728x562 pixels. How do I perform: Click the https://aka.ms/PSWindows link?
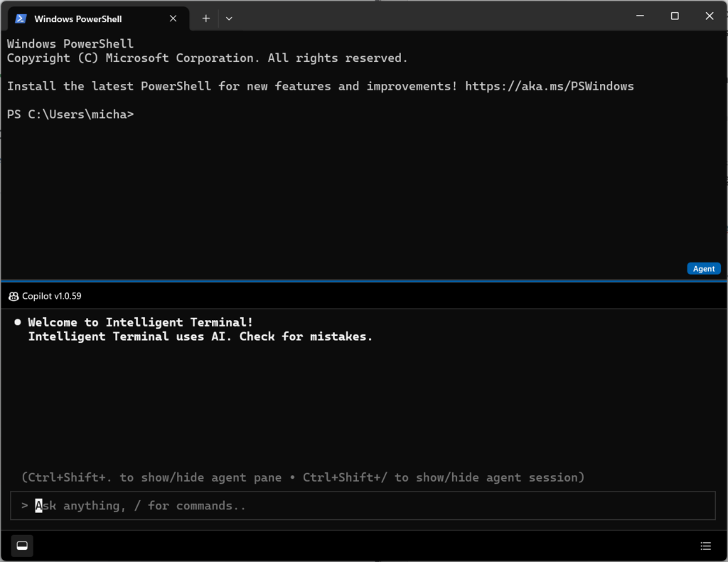tap(550, 86)
